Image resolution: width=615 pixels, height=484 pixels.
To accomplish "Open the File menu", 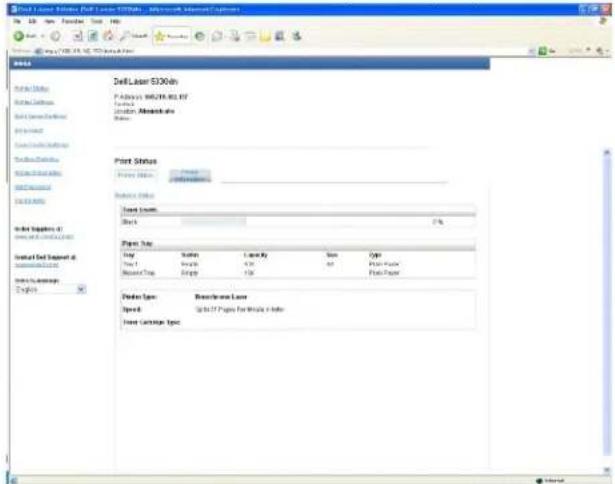I will click(17, 21).
